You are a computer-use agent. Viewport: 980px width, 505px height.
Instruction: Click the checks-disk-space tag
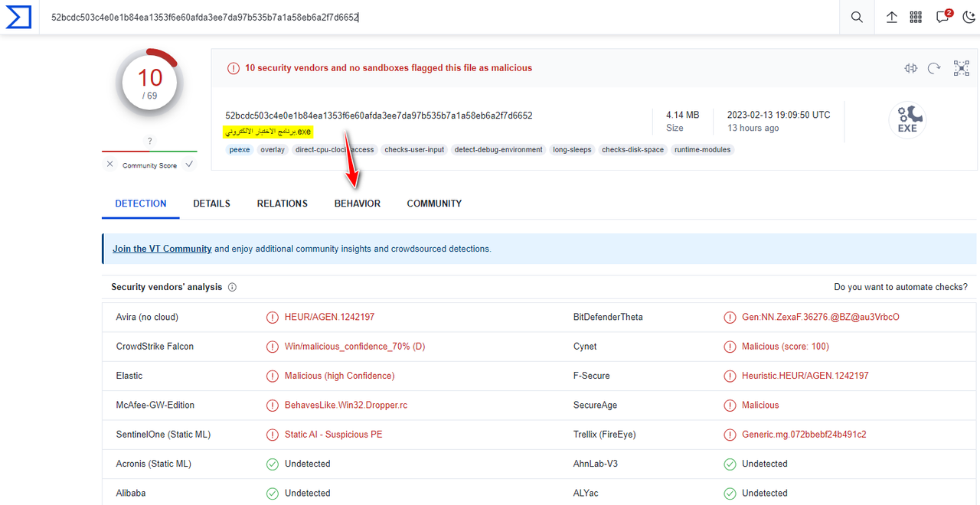632,150
